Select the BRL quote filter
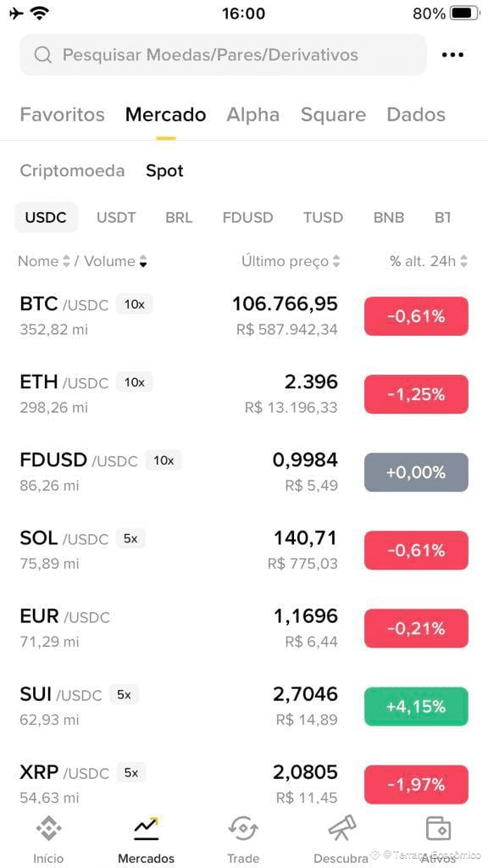 [x=180, y=218]
